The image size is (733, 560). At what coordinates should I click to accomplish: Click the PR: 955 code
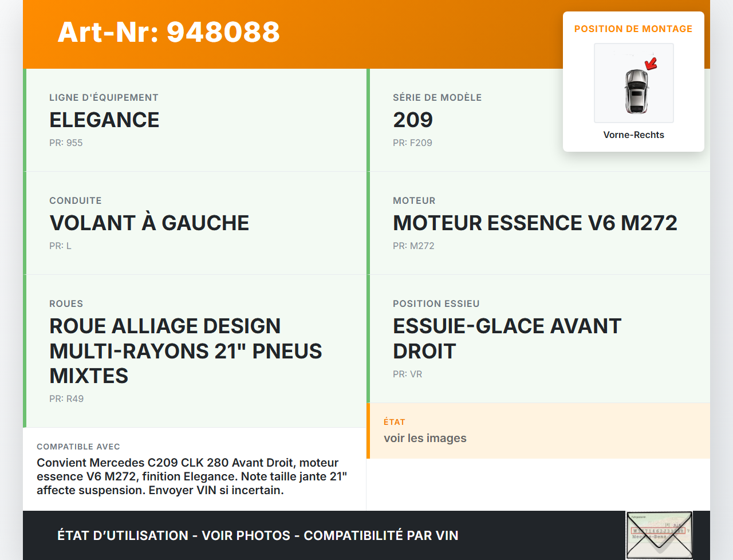click(x=66, y=143)
